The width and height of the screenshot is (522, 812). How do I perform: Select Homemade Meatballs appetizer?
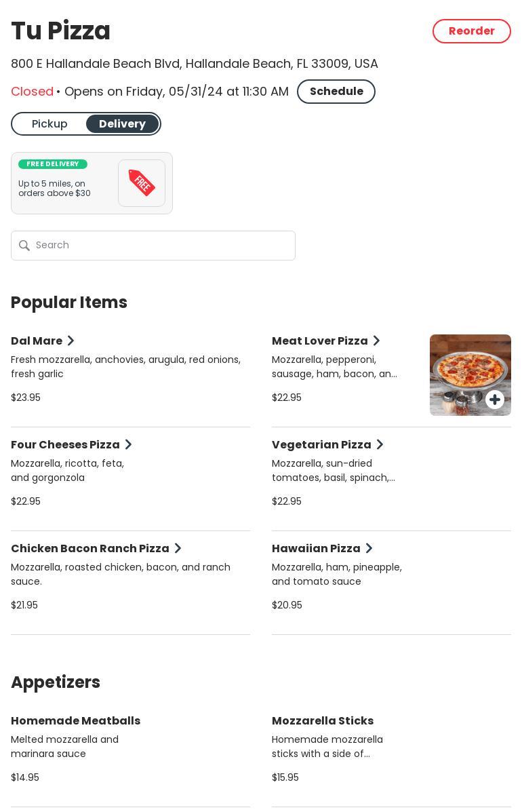[75, 720]
